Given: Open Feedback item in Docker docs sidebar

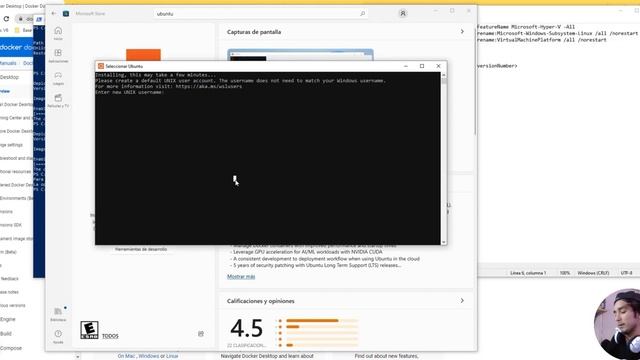Looking at the screenshot, I should [9, 279].
